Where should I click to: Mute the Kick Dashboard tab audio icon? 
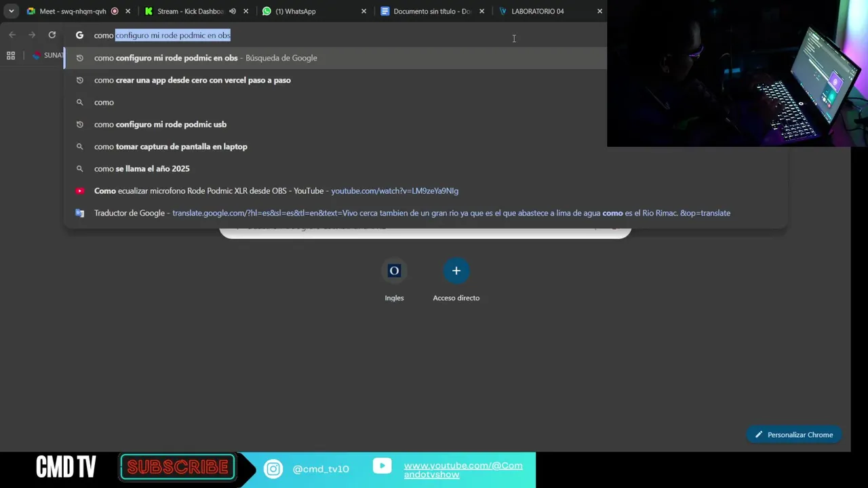[x=233, y=11]
